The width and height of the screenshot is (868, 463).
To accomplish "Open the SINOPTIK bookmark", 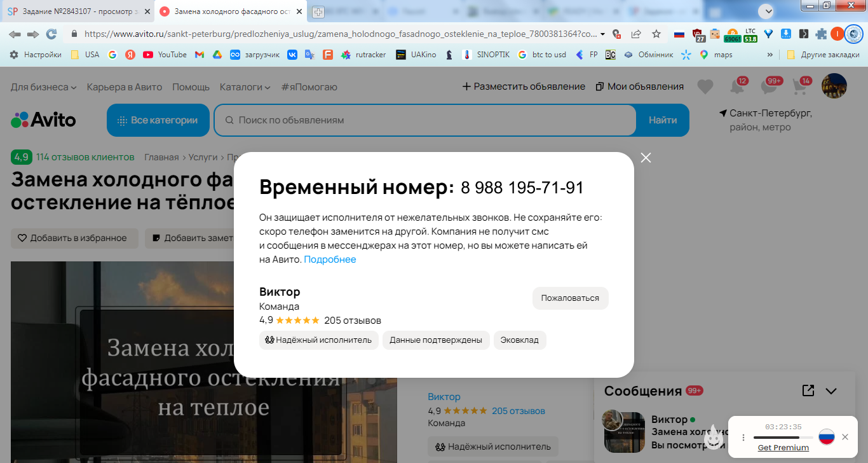I will (x=486, y=55).
